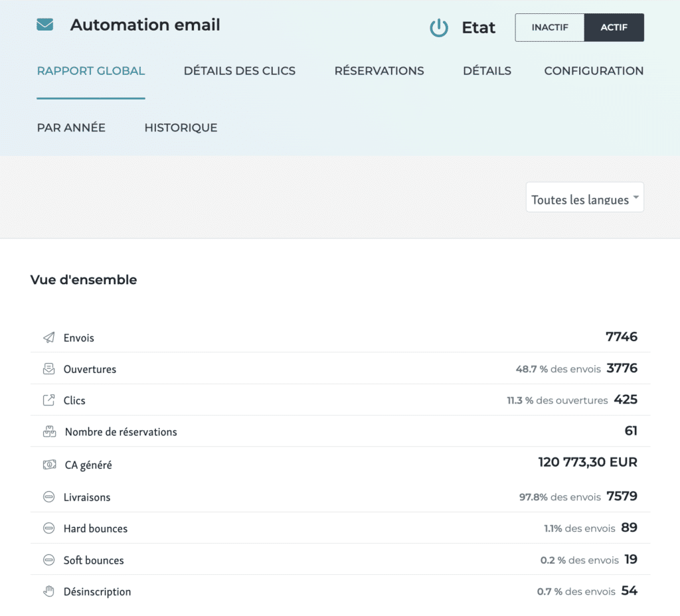The height and width of the screenshot is (616, 680).
Task: Set the automation state to INACTIF
Action: (x=550, y=27)
